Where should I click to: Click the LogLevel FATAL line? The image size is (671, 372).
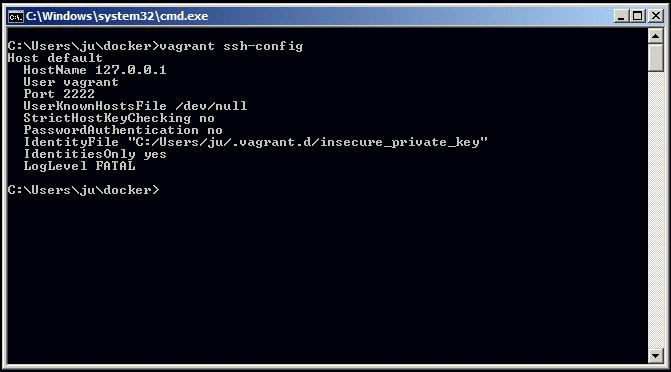click(79, 166)
